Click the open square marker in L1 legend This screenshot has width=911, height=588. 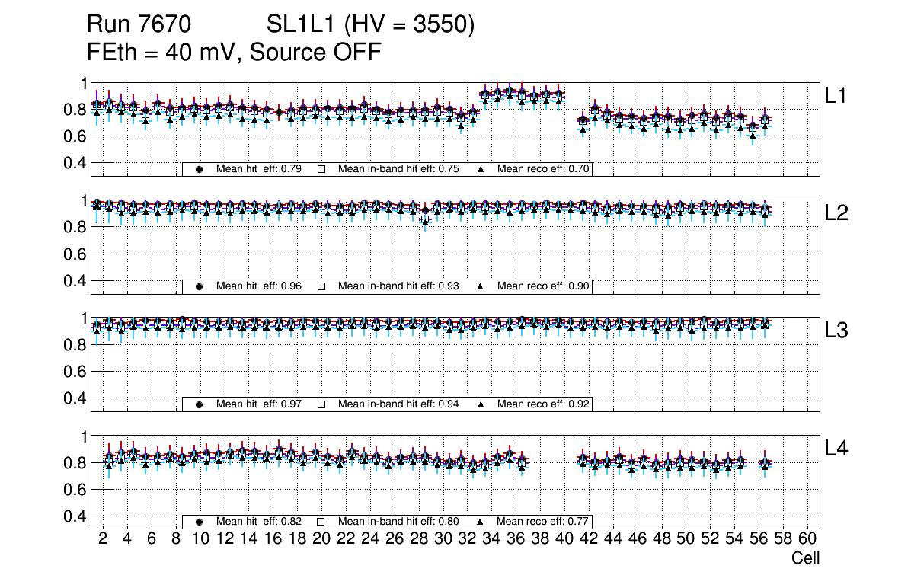(x=321, y=169)
